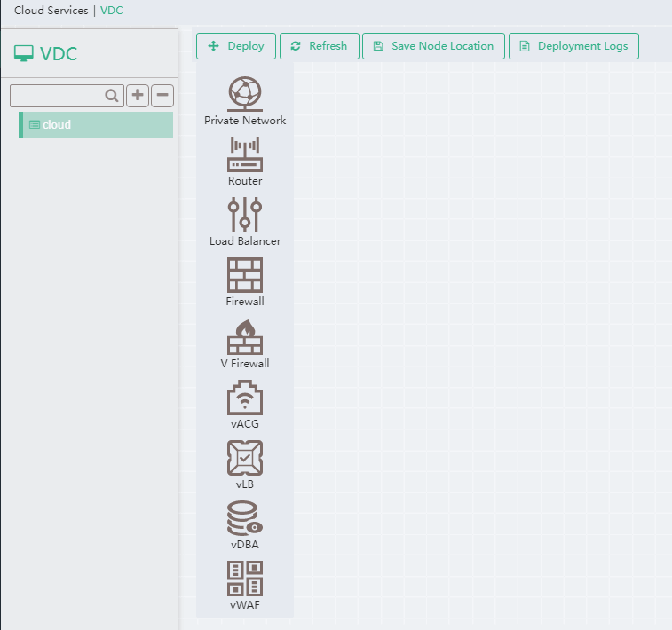The width and height of the screenshot is (672, 630).
Task: Click the VDC search input field
Action: click(57, 96)
